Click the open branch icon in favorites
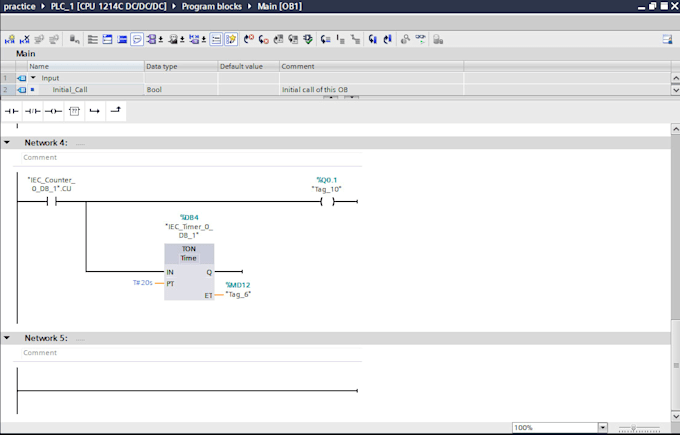This screenshot has width=680, height=435. (95, 111)
